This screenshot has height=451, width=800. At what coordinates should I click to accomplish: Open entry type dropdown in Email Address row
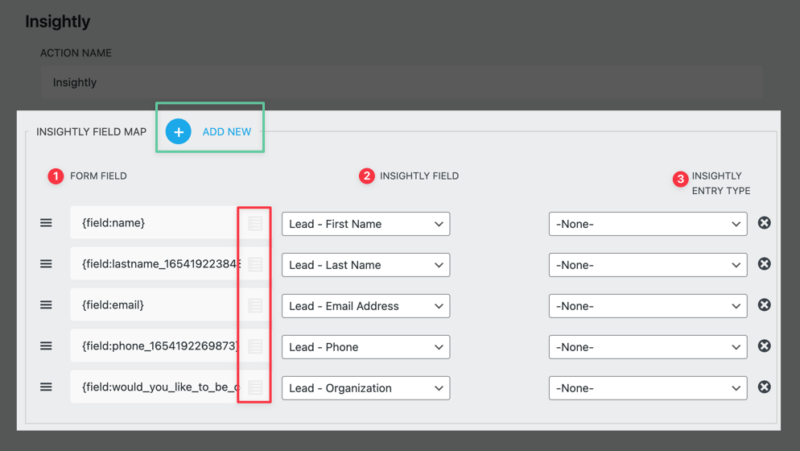(x=648, y=306)
